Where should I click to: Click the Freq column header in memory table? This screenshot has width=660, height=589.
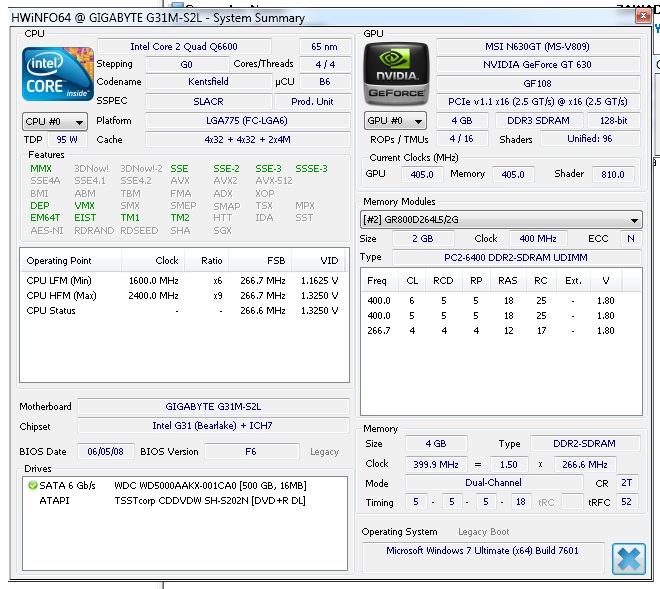(x=380, y=280)
